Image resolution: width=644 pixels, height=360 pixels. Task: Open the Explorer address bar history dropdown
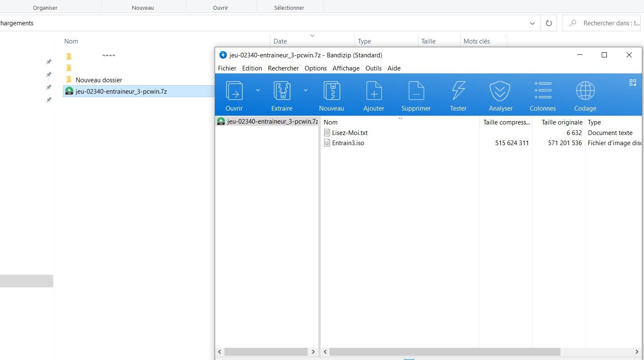click(x=532, y=23)
